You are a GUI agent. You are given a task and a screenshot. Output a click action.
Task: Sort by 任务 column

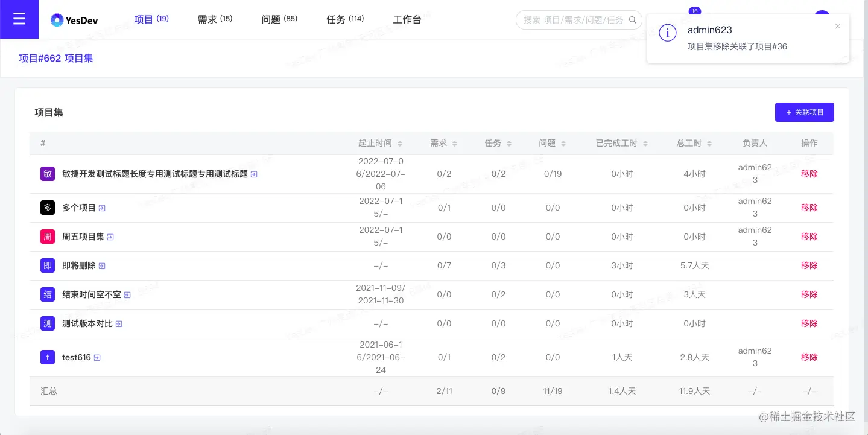pyautogui.click(x=508, y=144)
